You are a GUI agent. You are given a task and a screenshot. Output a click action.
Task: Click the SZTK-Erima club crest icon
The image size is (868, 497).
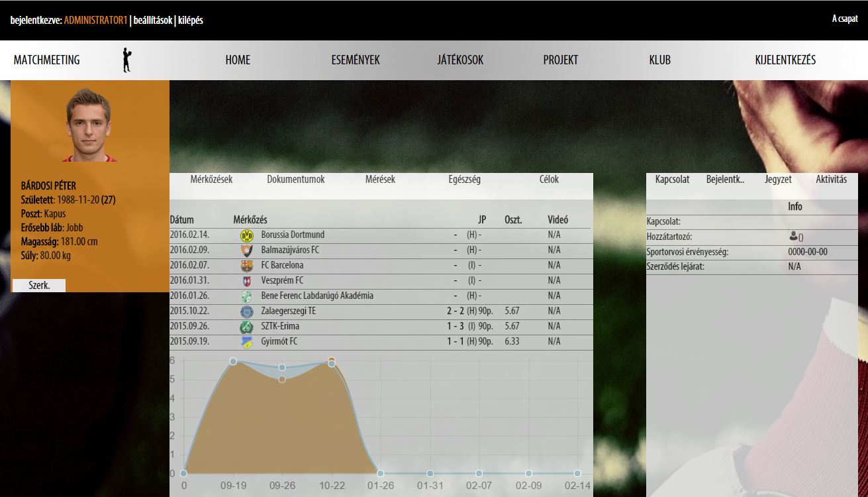click(x=246, y=327)
